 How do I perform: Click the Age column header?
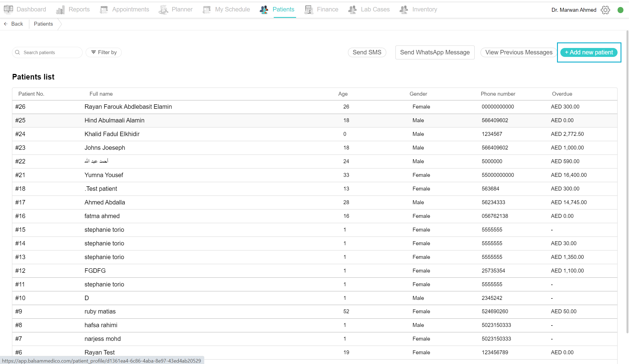[x=343, y=94]
